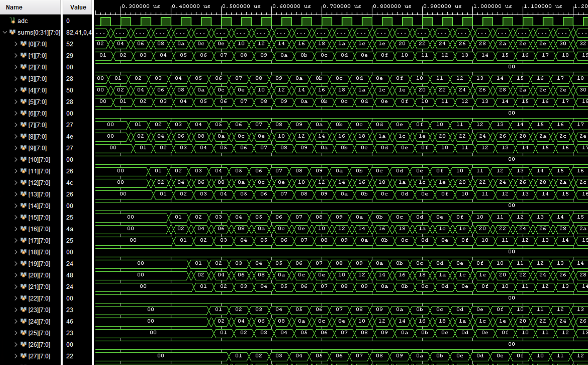Select the [22][7:0] signal name
Viewport: 588px width, 365px height.
tap(39, 298)
